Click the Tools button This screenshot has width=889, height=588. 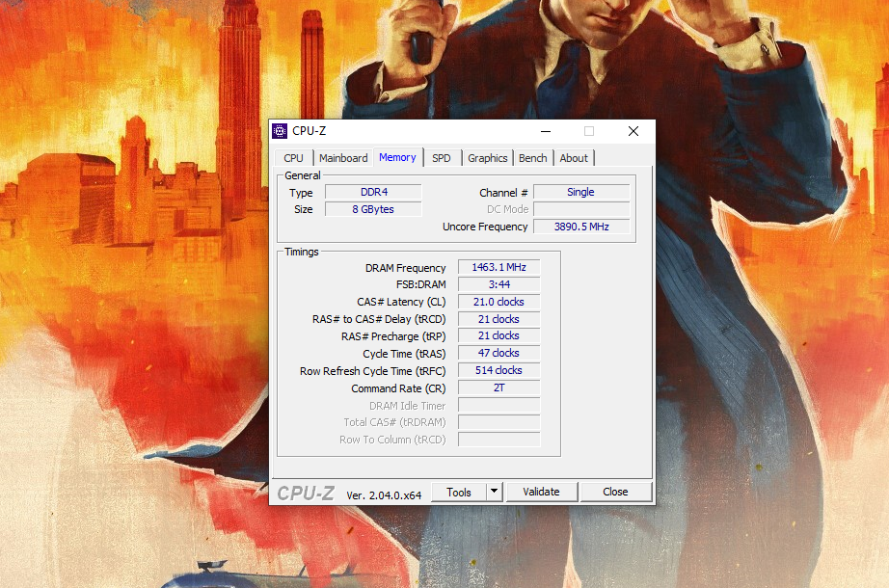point(459,493)
